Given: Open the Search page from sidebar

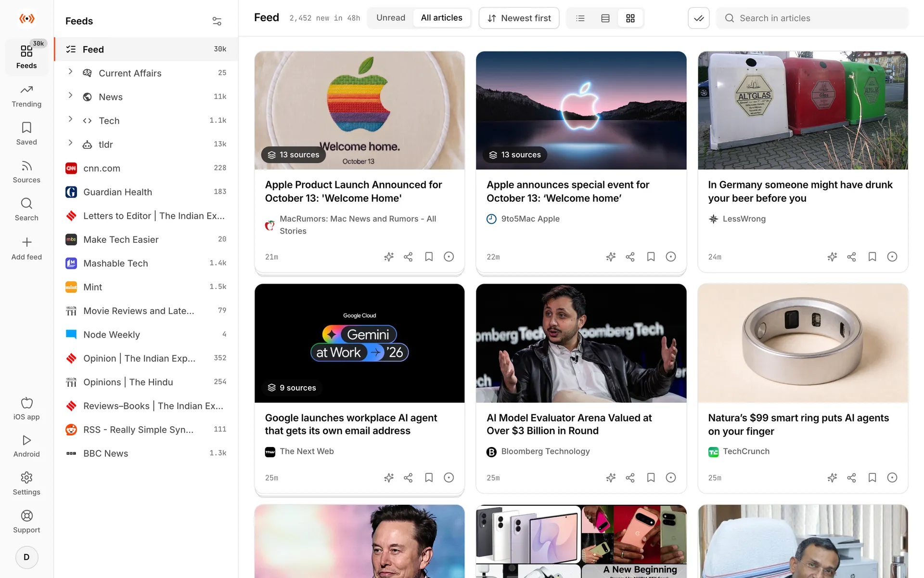Looking at the screenshot, I should (26, 210).
